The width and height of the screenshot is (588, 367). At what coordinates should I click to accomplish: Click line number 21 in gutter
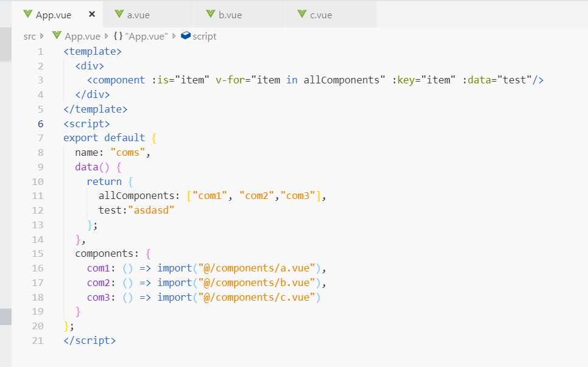[x=38, y=340]
